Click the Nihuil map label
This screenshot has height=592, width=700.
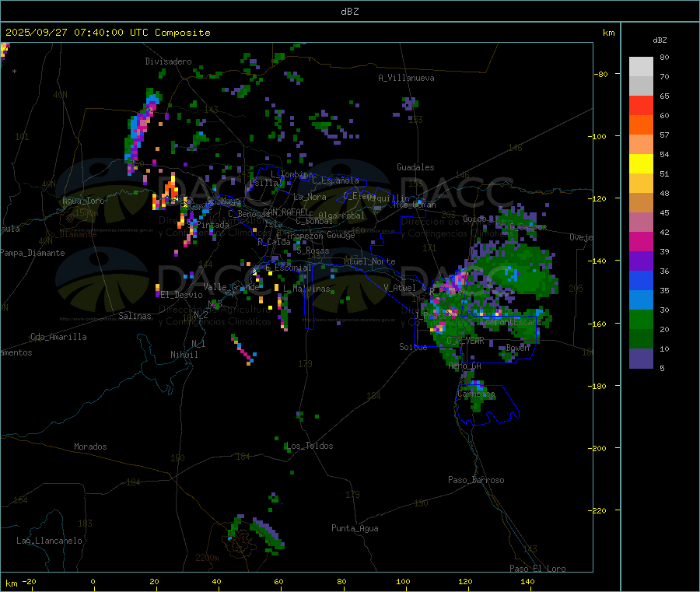[x=184, y=355]
